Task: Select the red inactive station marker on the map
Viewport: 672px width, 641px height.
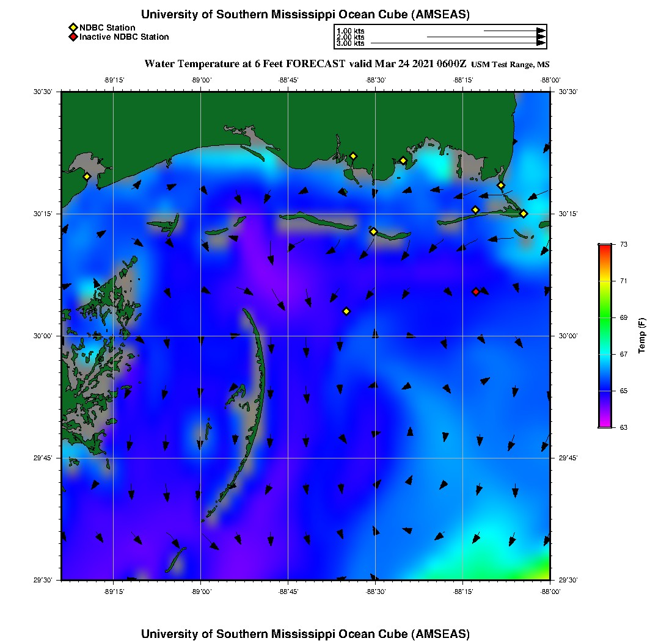Action: pyautogui.click(x=476, y=292)
